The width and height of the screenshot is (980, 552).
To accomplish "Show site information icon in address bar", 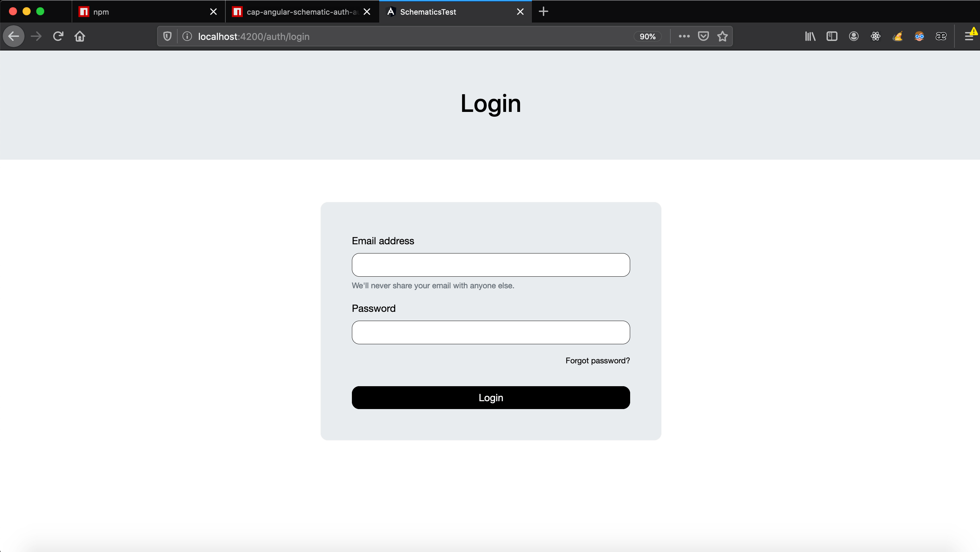I will pos(187,37).
